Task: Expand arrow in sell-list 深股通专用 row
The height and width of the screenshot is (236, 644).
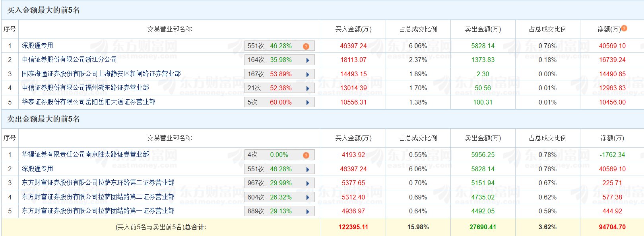Action: [308, 170]
